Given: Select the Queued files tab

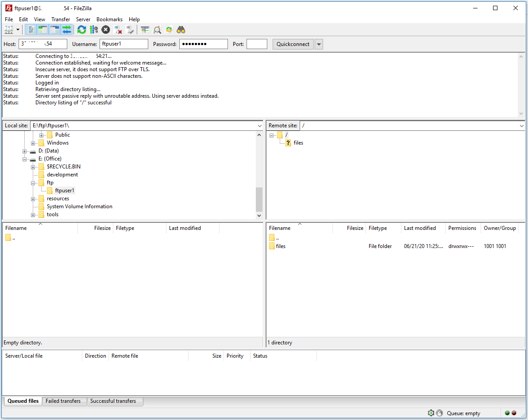Looking at the screenshot, I should click(x=23, y=401).
